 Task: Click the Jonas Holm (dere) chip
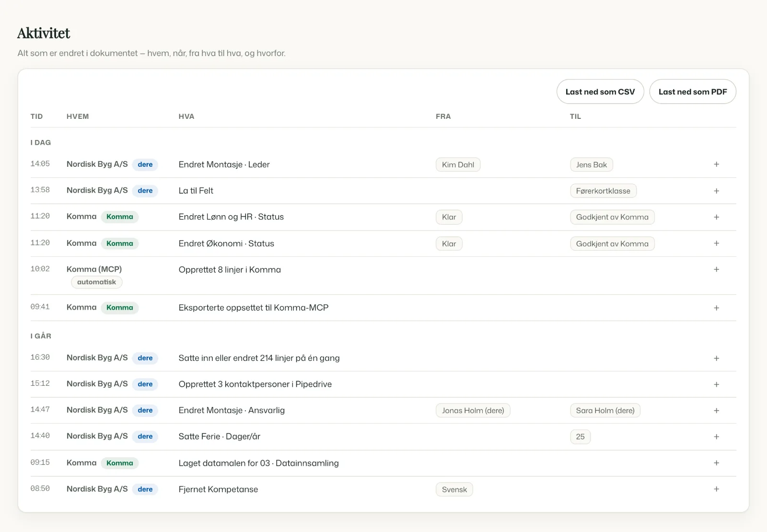click(473, 411)
